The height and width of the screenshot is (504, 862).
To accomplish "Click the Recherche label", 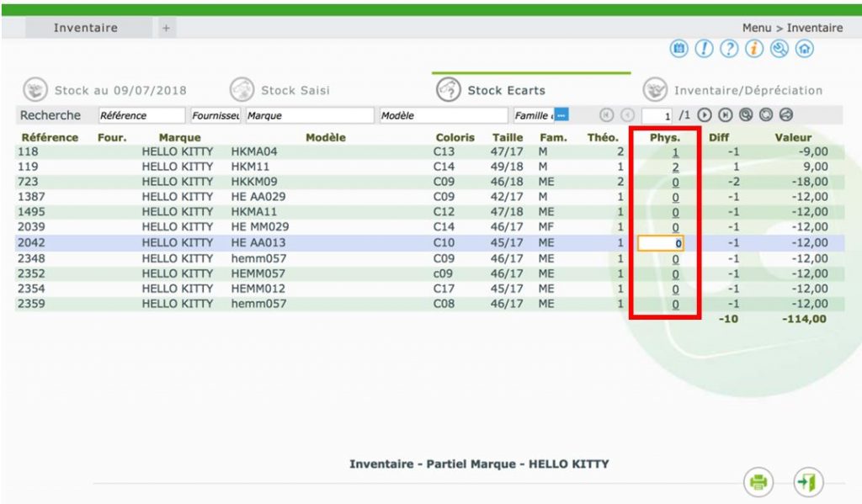I will pyautogui.click(x=50, y=115).
